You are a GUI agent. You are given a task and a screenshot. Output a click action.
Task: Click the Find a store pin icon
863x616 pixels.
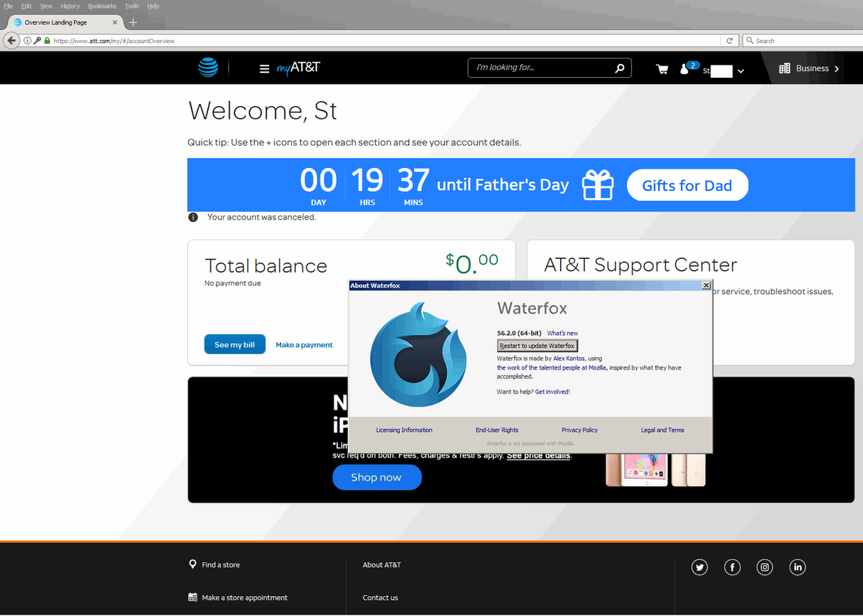click(x=193, y=564)
